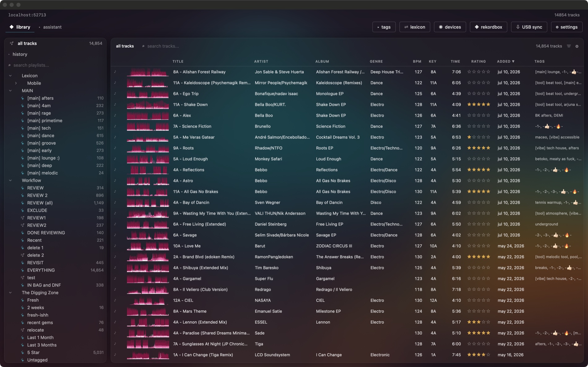588x367 pixels.
Task: Open settings in top bar
Action: (x=567, y=27)
